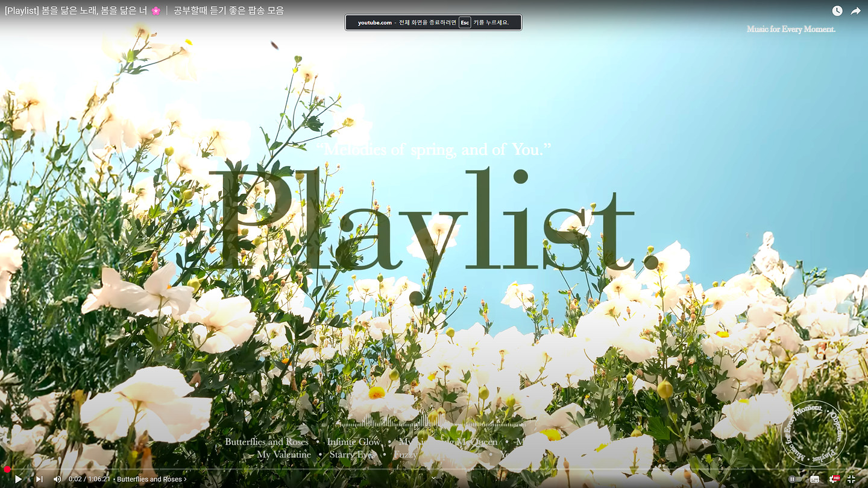Viewport: 868px width, 488px height.
Task: Expand more videos using the down chevron
Action: coord(433,478)
